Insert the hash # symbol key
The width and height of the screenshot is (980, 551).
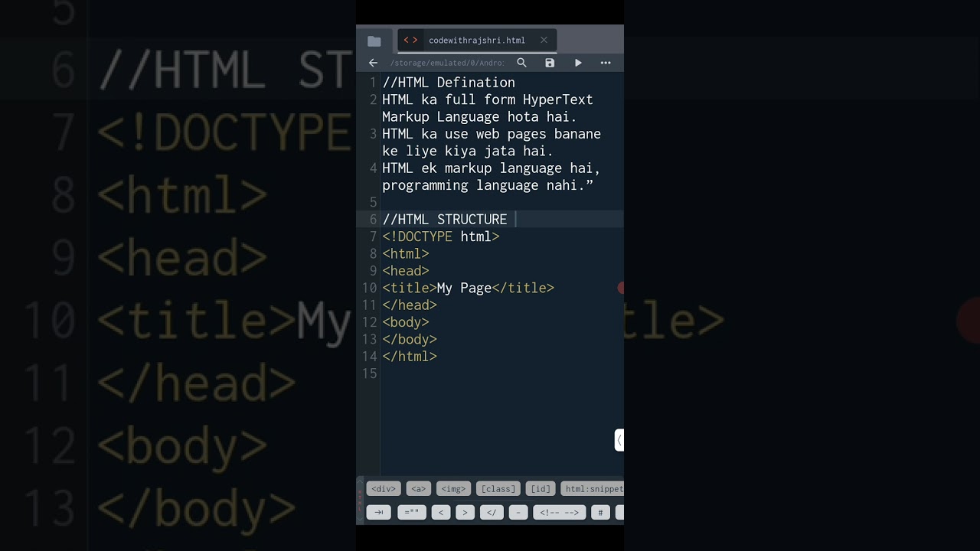pyautogui.click(x=600, y=513)
